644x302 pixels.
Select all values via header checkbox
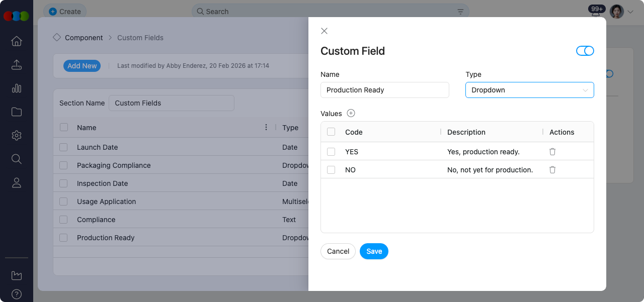click(x=331, y=132)
